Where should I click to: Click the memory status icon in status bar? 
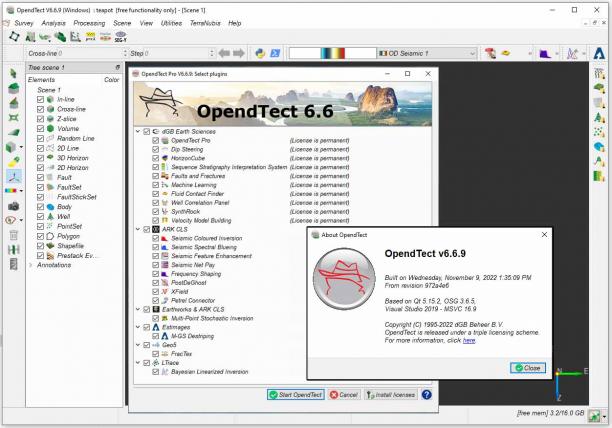594,416
